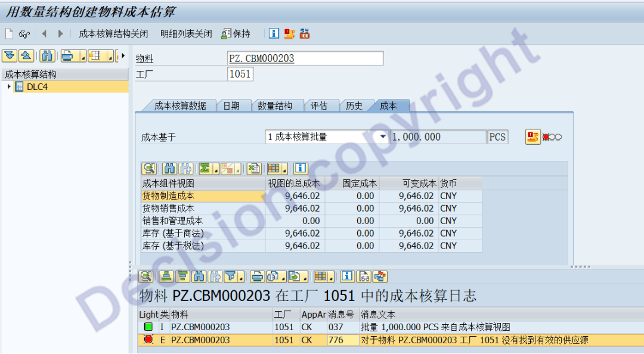Open the 成本基于 dropdown list
The width and height of the screenshot is (644, 354).
[x=383, y=137]
